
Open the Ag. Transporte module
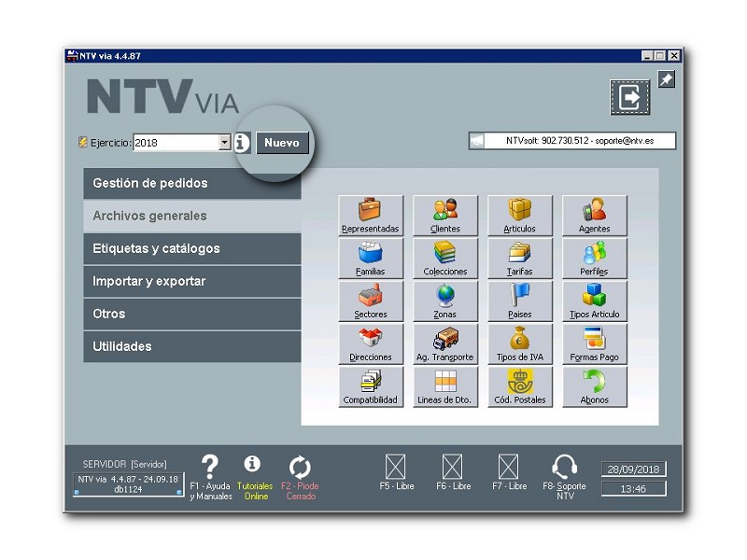click(x=445, y=343)
